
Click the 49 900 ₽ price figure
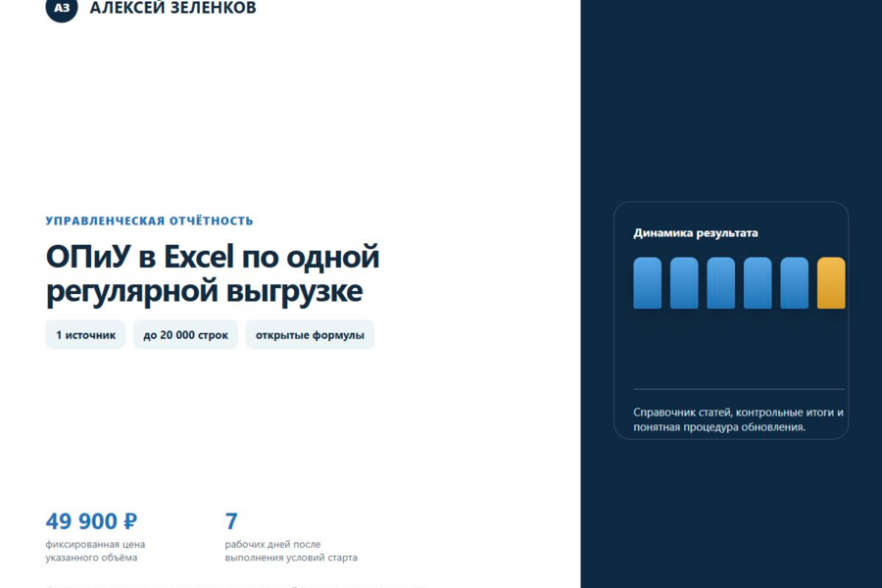pyautogui.click(x=91, y=521)
